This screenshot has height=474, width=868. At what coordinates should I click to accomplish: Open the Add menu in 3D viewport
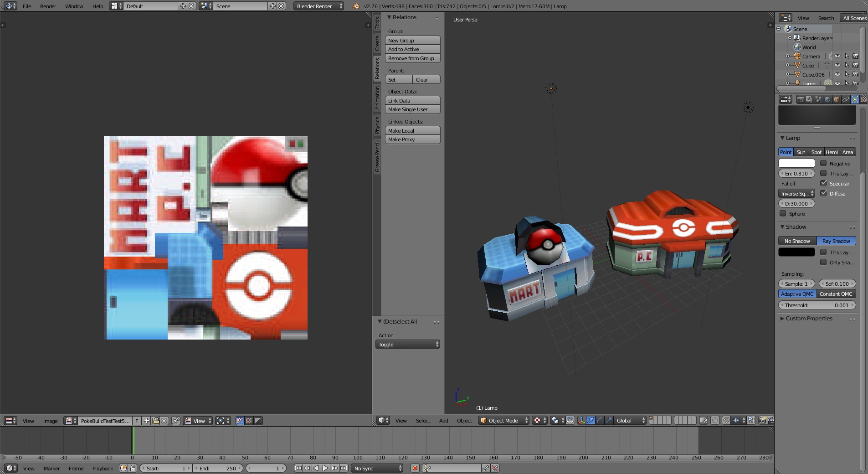[443, 420]
